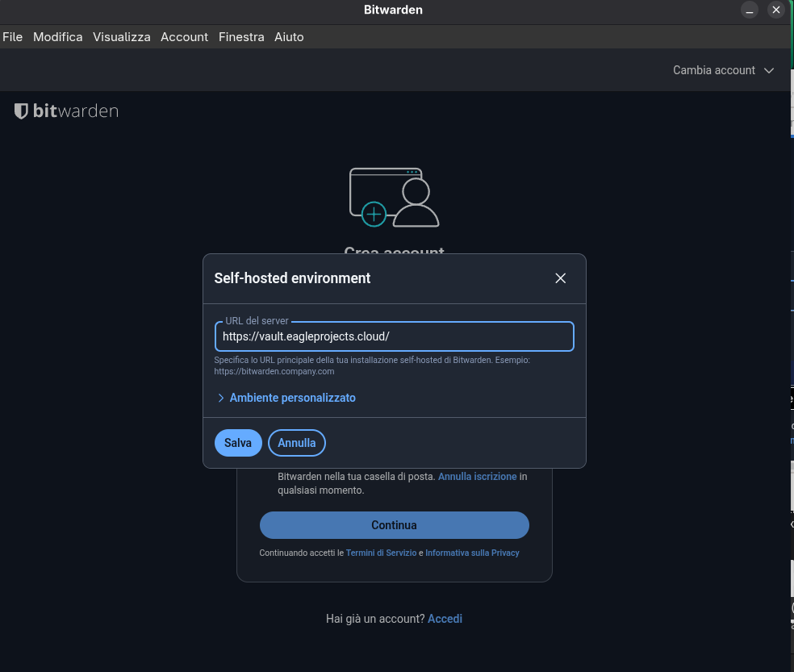
Task: Open the Modifica menu
Action: click(58, 37)
